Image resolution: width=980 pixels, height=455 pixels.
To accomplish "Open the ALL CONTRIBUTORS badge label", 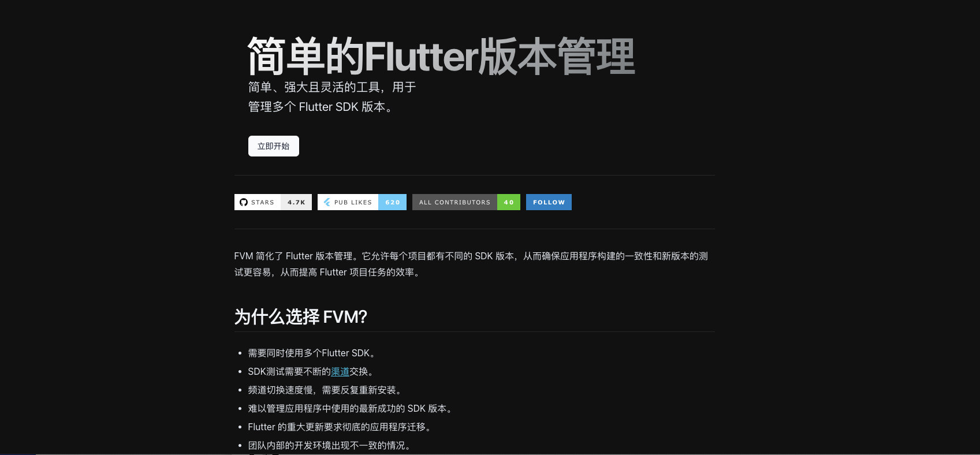I will (454, 202).
